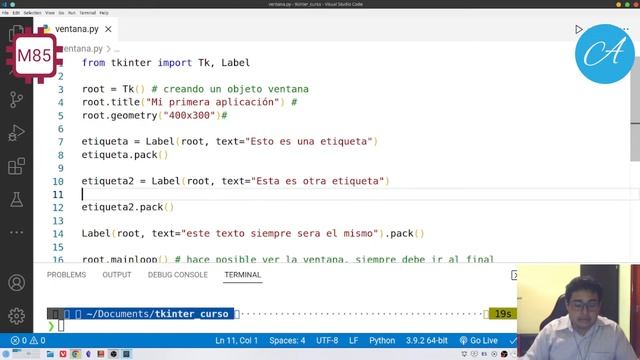Show additional views via sidebar ellipsis
640x360 pixels.
click(x=16, y=232)
